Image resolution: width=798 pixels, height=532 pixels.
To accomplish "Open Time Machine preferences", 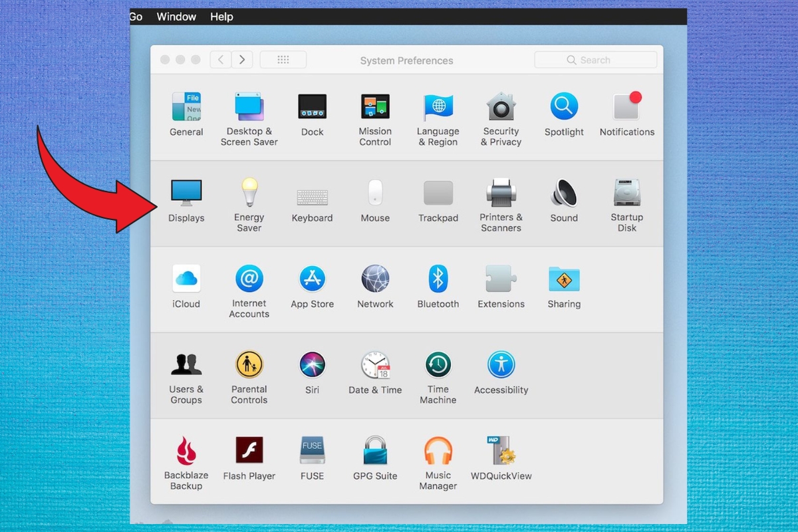I will pos(438,377).
